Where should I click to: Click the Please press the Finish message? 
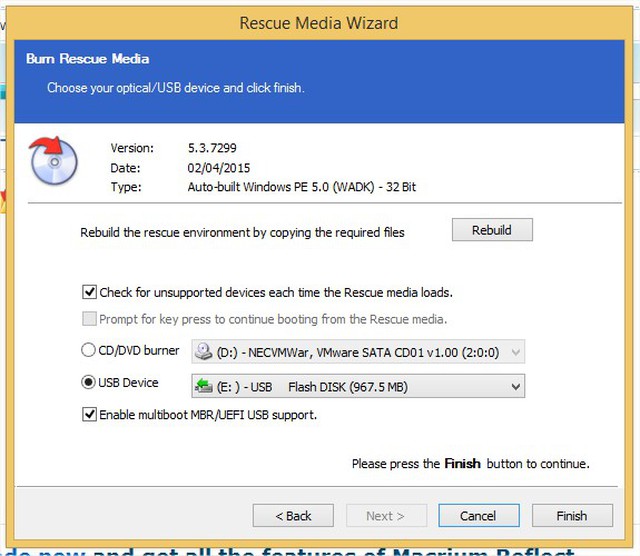pyautogui.click(x=471, y=464)
